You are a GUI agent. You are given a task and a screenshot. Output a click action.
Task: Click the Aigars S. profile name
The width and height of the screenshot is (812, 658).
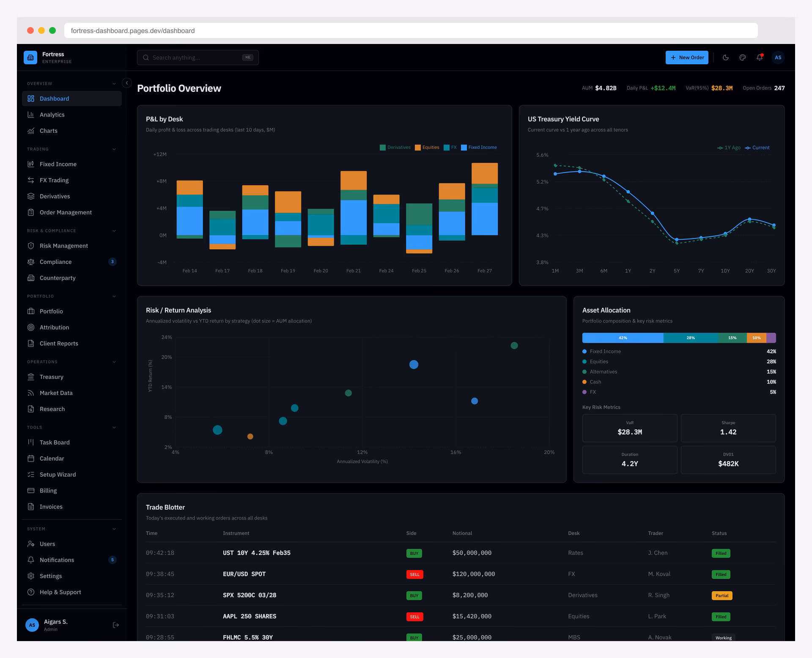click(x=56, y=622)
